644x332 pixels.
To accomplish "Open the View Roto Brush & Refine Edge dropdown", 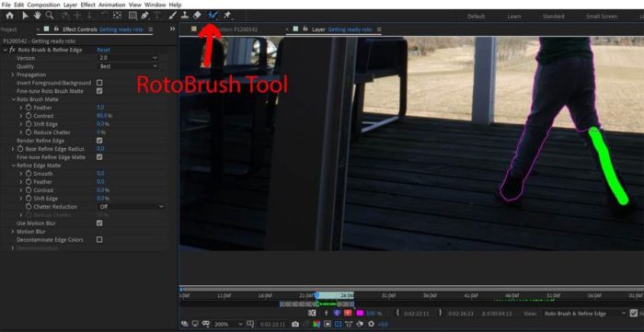I will click(x=584, y=313).
